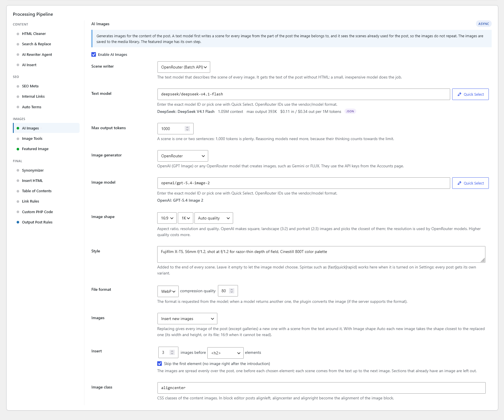Image resolution: width=504 pixels, height=420 pixels.
Task: Select AI Images sidebar item
Action: [x=46, y=128]
